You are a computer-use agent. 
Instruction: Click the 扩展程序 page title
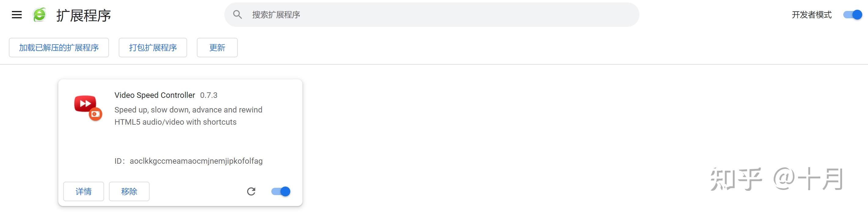(84, 16)
